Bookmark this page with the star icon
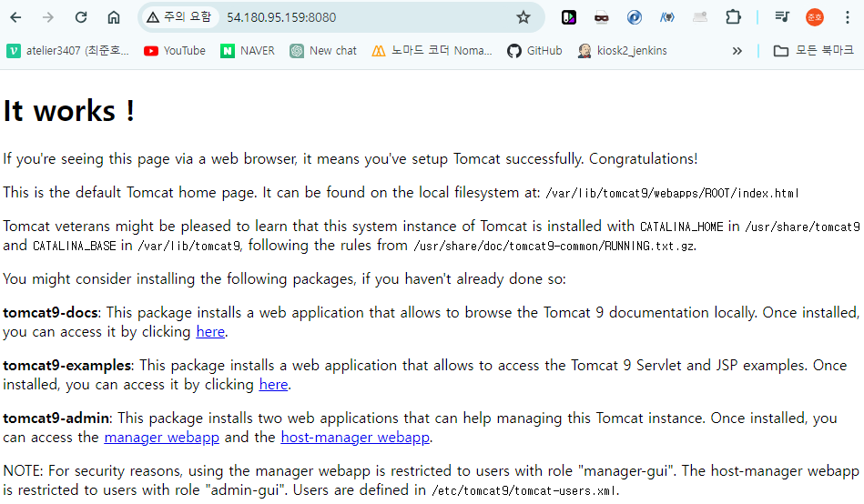 coord(523,17)
